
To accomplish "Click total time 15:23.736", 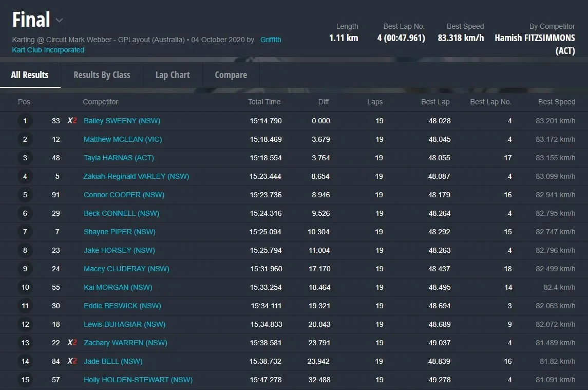I will click(x=266, y=195).
